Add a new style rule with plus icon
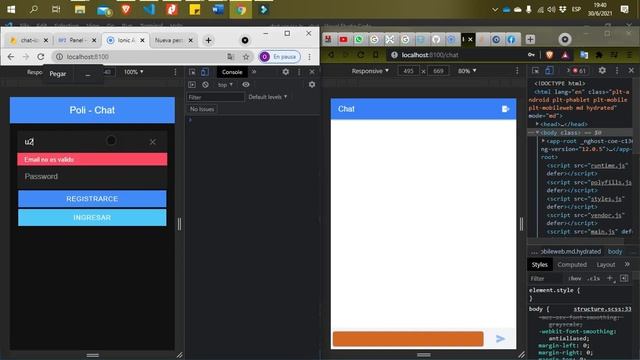 pyautogui.click(x=610, y=278)
